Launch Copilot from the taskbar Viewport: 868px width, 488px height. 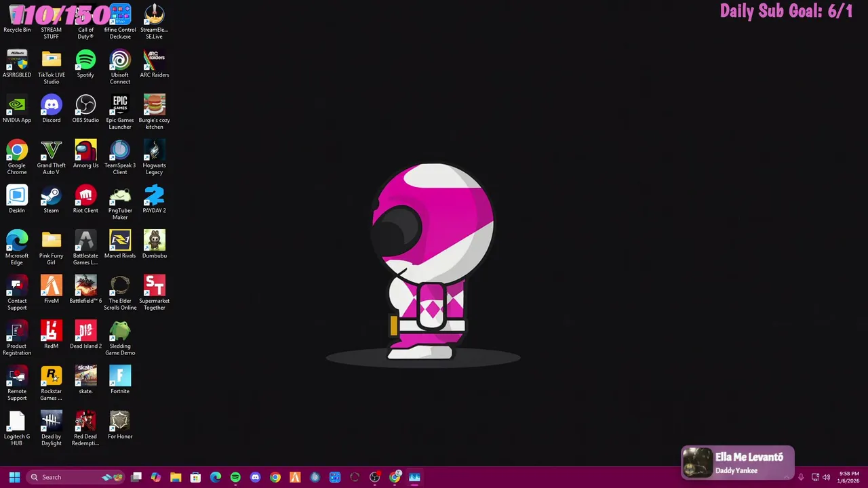point(156,477)
